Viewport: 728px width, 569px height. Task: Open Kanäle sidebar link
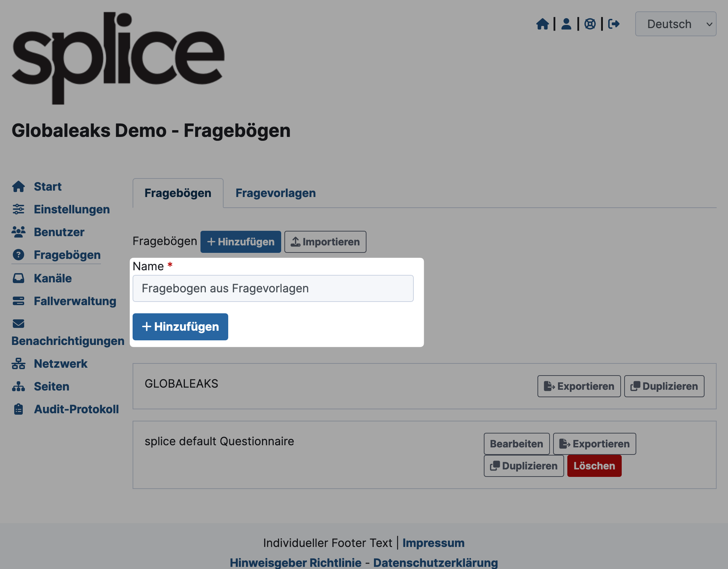tap(53, 278)
